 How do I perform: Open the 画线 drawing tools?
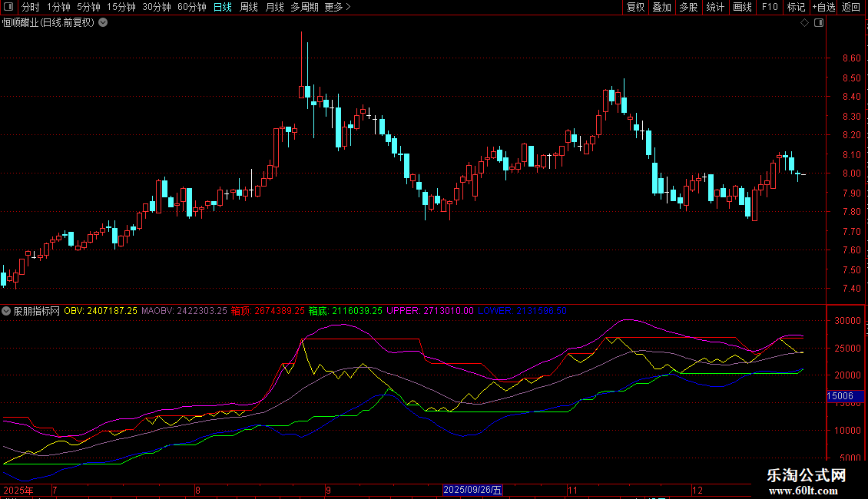click(742, 7)
